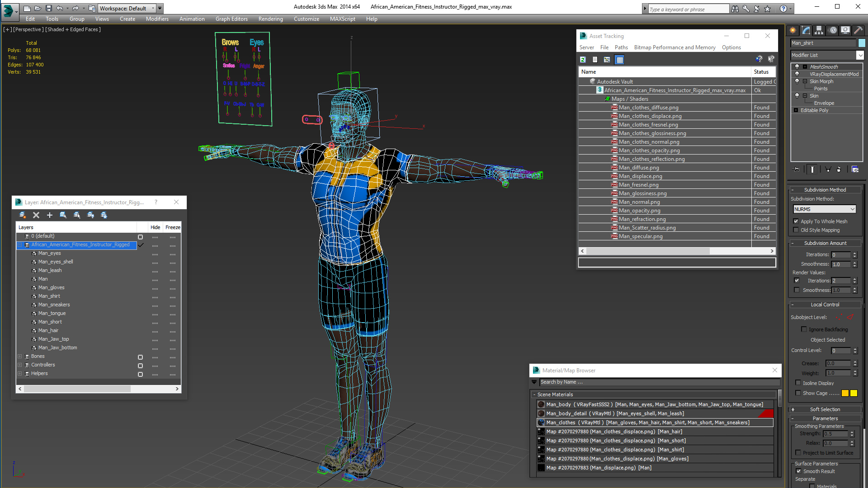Expand the Bones layer tree node
Image resolution: width=868 pixels, height=488 pixels.
click(20, 357)
